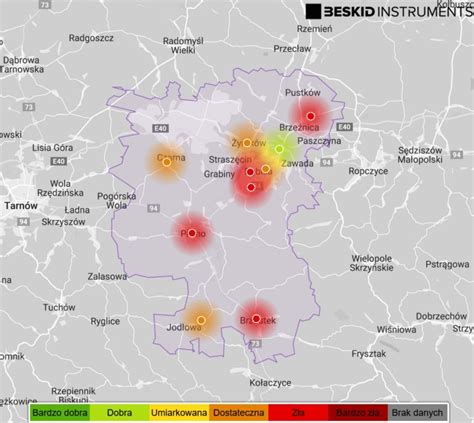Viewport: 474px width, 423px height.
Task: Click the Dobrzechów village label
Action: 441,316
